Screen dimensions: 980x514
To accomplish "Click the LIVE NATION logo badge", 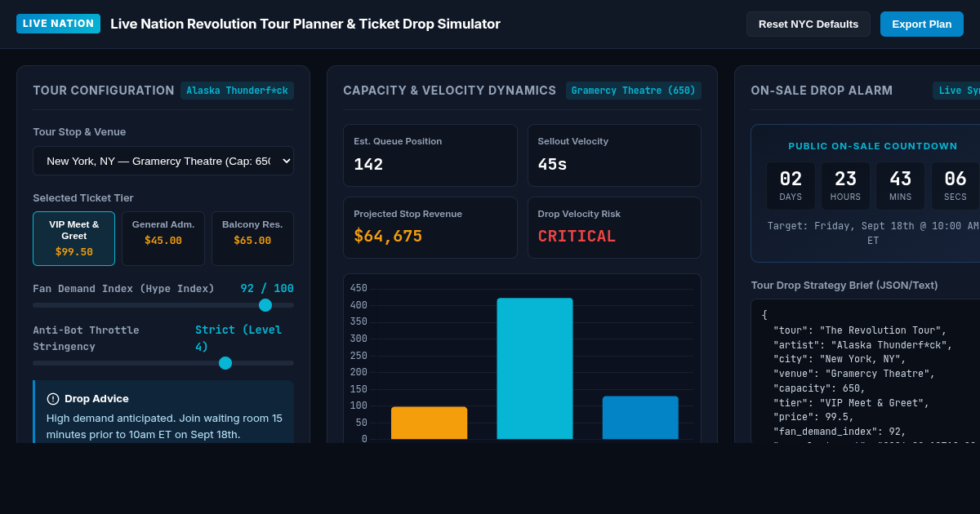I will coord(58,24).
